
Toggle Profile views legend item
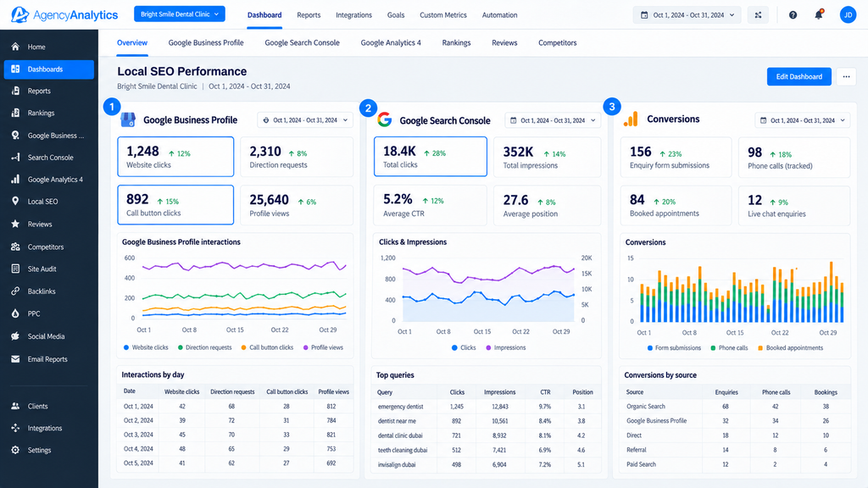pos(323,347)
